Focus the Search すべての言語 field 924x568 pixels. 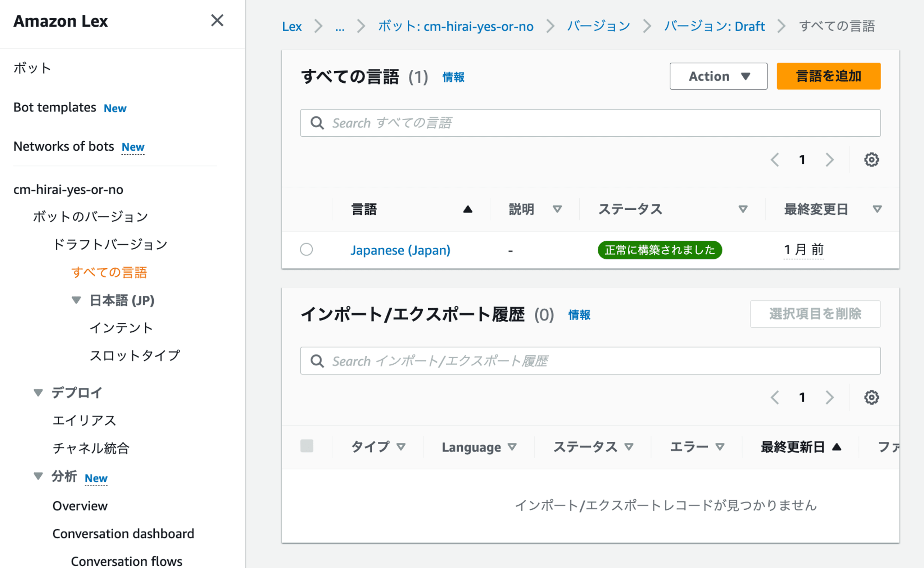point(590,123)
